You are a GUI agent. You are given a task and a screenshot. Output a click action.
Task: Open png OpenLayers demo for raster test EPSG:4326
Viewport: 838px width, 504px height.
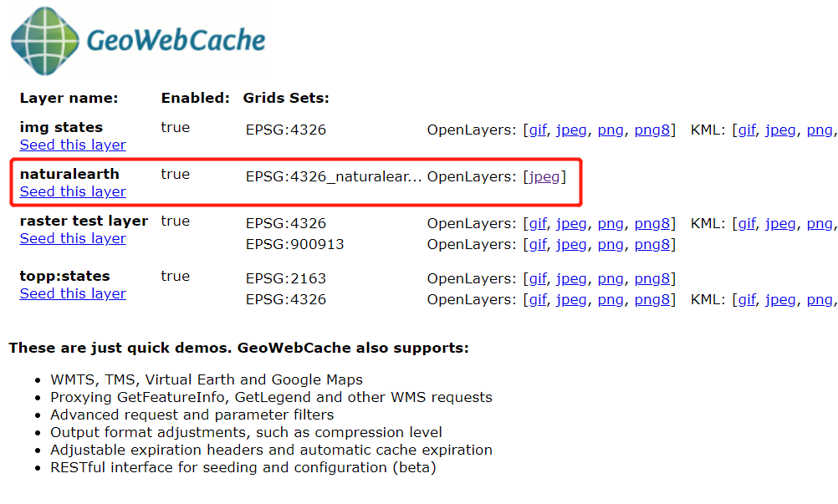pyautogui.click(x=611, y=223)
